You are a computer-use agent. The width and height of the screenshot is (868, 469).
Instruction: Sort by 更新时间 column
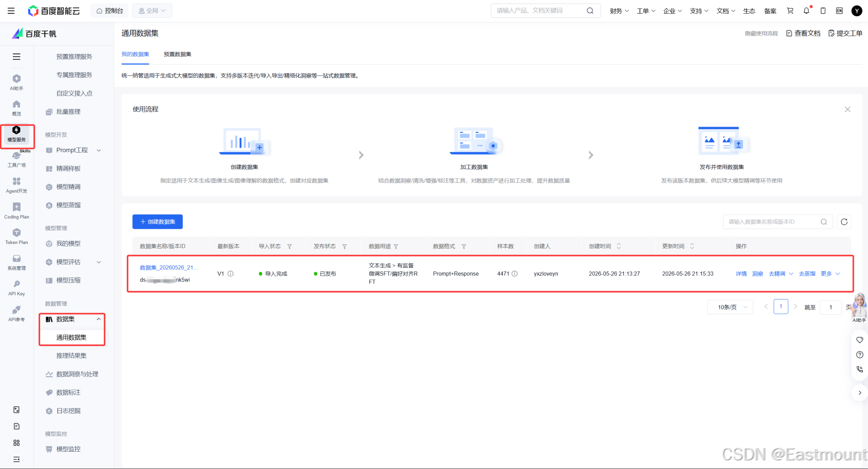(692, 246)
